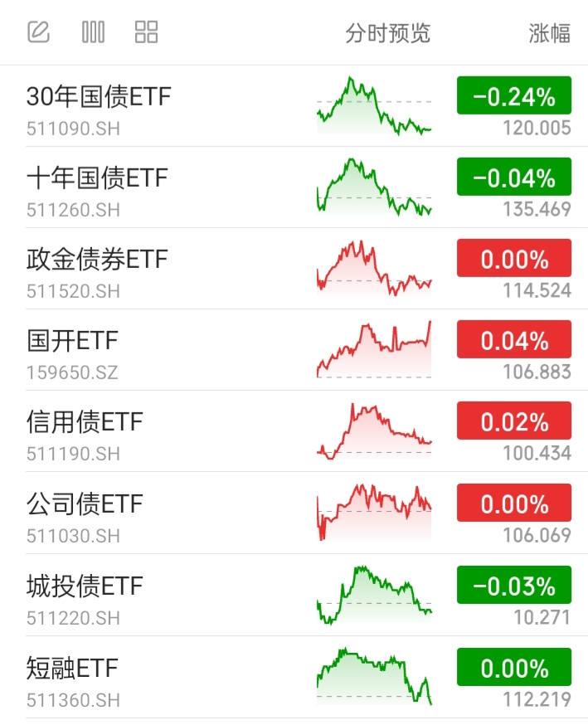
Task: Toggle the -0.03% badge for 城投债ETF
Action: point(514,585)
